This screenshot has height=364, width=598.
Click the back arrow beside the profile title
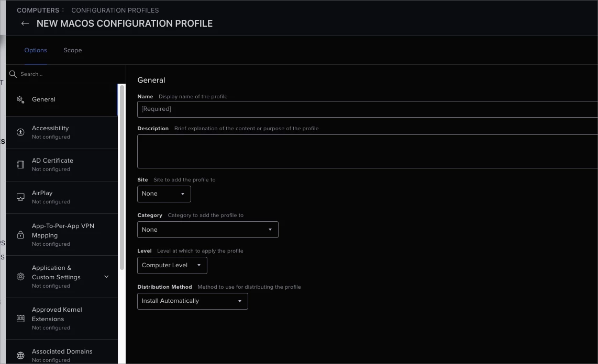click(25, 24)
